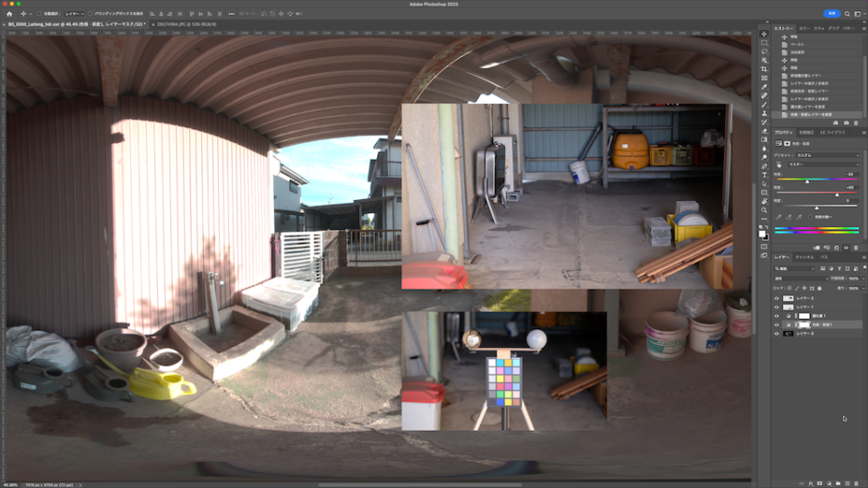This screenshot has width=868, height=488.
Task: Open the マスター channel dropdown
Action: point(822,164)
